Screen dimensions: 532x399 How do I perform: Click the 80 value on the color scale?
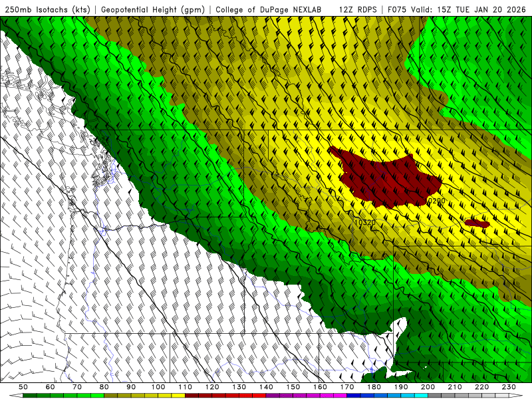pos(104,387)
